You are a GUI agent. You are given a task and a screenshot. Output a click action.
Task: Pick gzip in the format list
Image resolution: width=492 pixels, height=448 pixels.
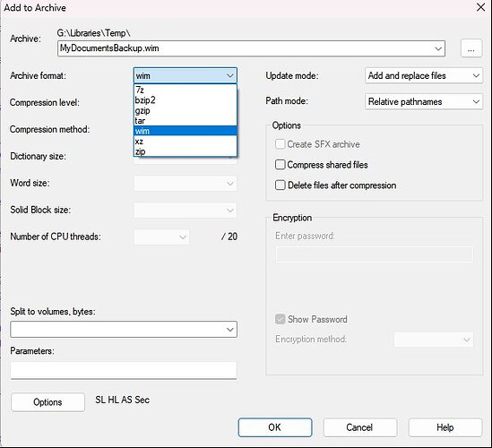(x=186, y=110)
